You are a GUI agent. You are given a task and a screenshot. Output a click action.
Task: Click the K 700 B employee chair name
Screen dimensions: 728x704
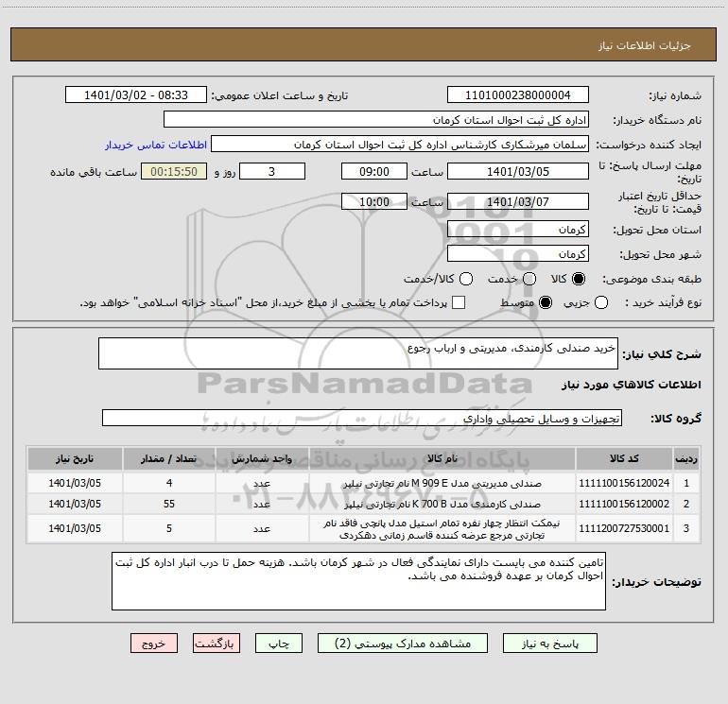pyautogui.click(x=442, y=504)
